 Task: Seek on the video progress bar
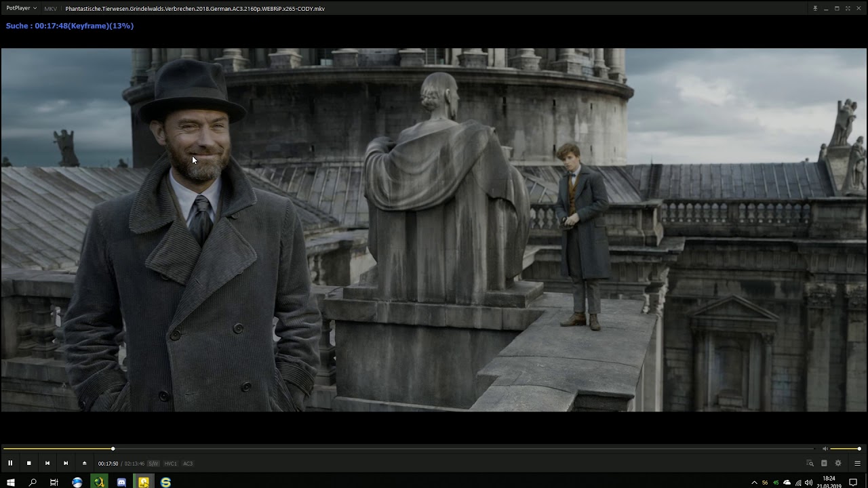409,449
